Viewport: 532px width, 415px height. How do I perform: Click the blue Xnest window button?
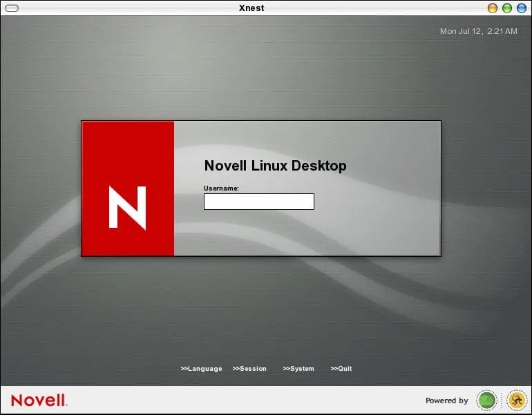coord(522,8)
